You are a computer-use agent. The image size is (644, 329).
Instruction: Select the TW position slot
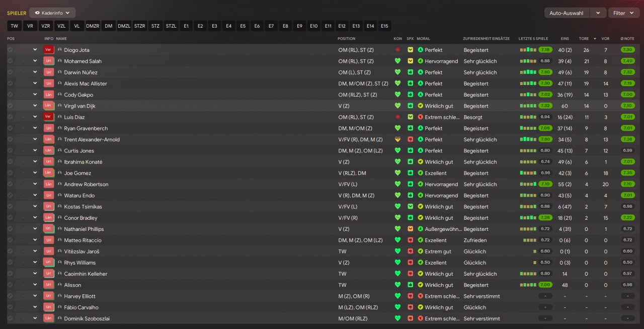tap(14, 26)
